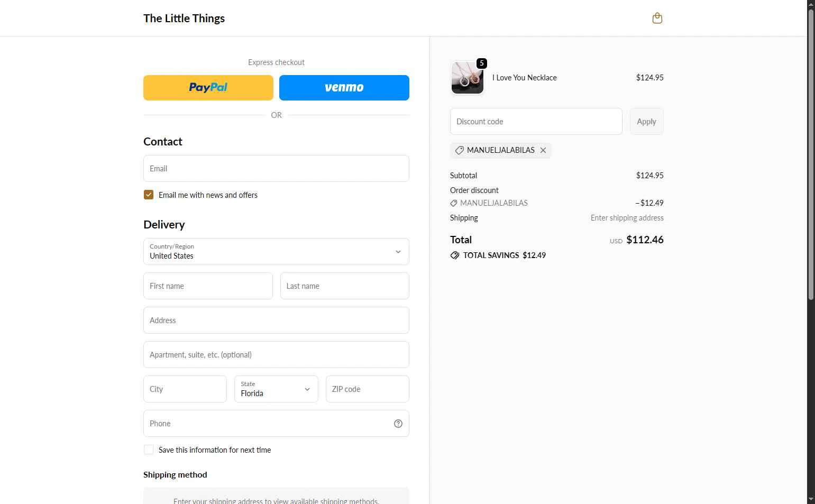
Task: Click the Apply discount button
Action: [x=646, y=122]
